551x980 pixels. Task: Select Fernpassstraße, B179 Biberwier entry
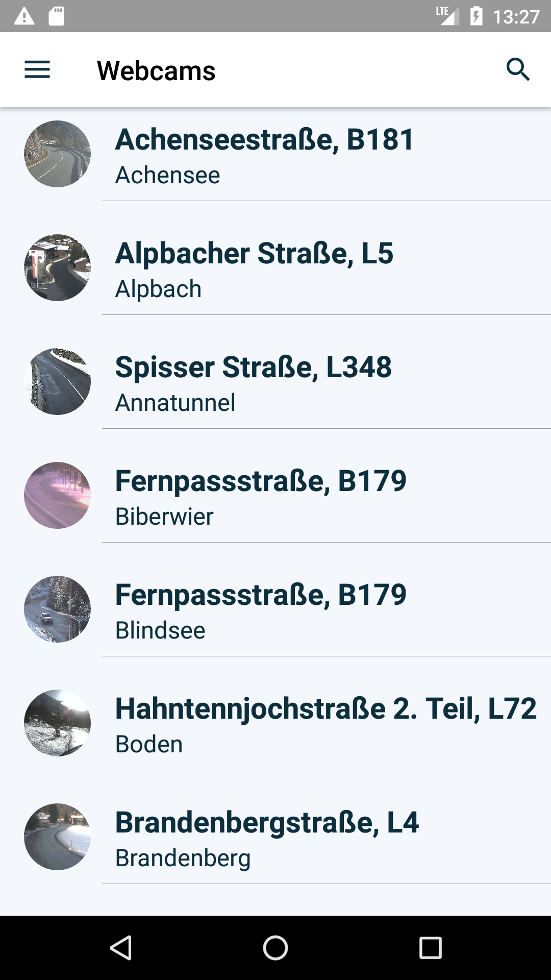pos(275,496)
